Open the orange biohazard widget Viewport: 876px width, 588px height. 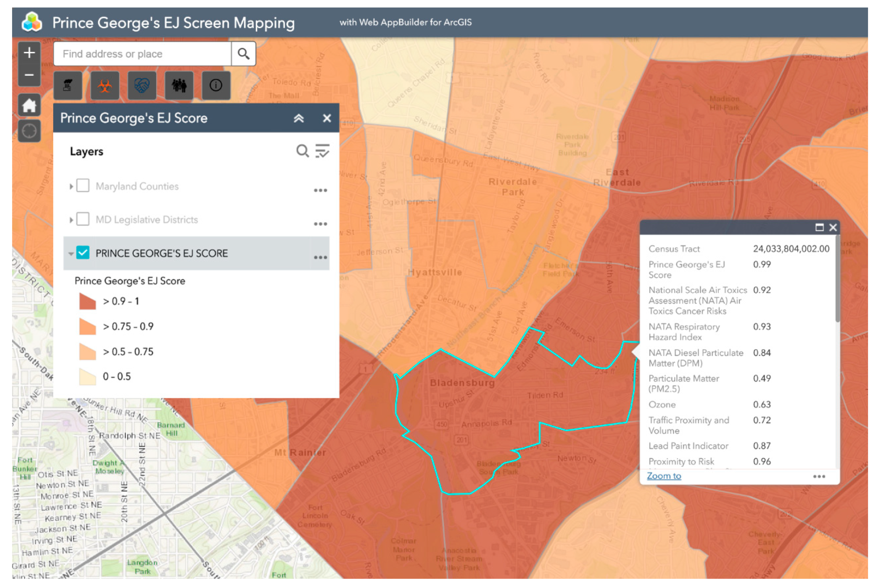[105, 85]
